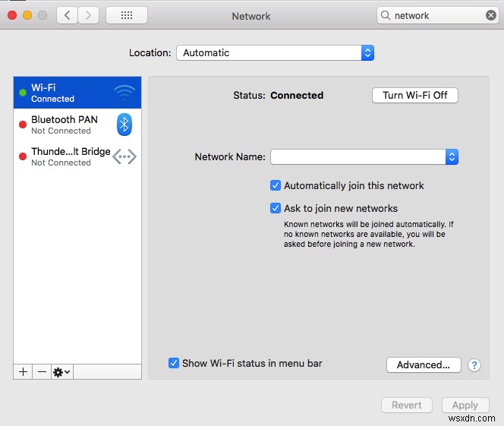Click the red status dot beside Thunderbolt Bridge
This screenshot has height=426, width=504.
(23, 156)
